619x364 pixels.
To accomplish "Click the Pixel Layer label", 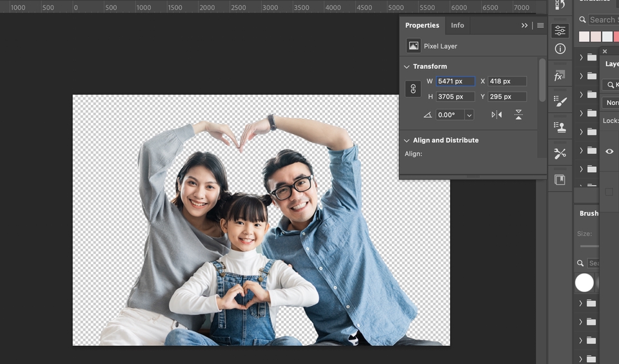I will pyautogui.click(x=440, y=46).
